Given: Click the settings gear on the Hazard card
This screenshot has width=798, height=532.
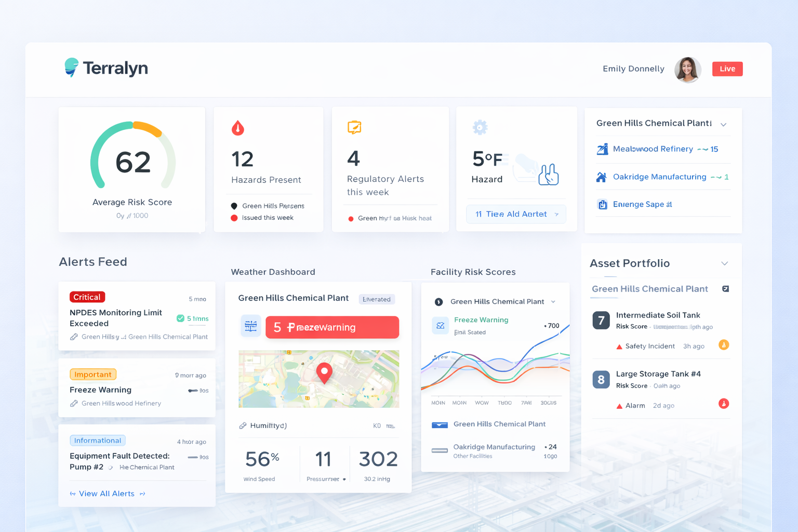Looking at the screenshot, I should [480, 127].
